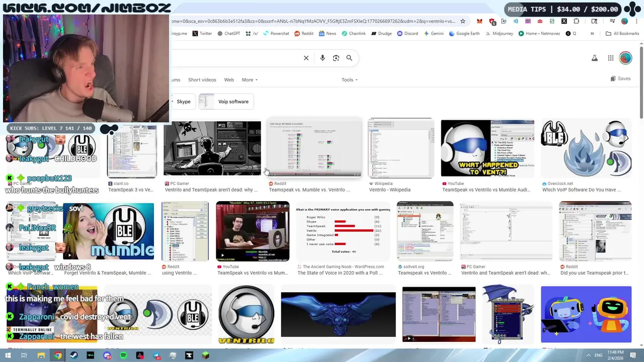Click the magnifying glass search button
The image size is (644, 362).
coord(349,58)
